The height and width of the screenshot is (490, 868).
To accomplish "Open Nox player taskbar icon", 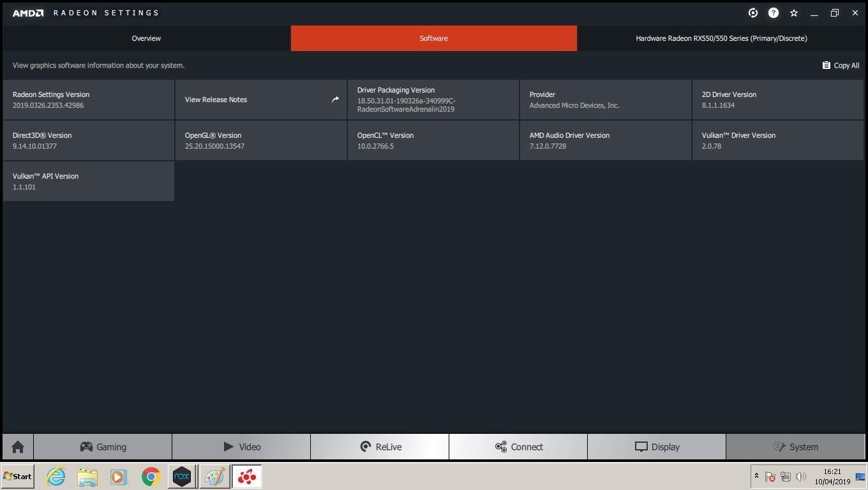I will click(182, 477).
